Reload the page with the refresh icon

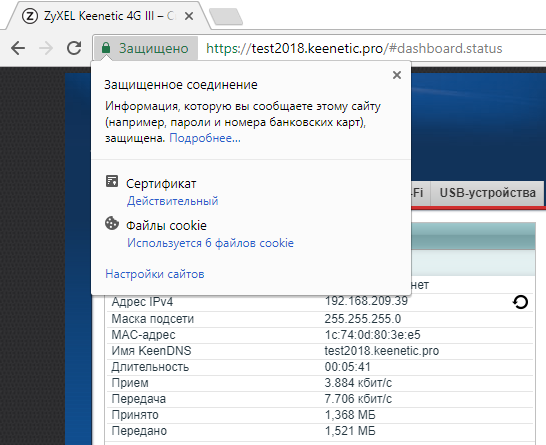[74, 48]
